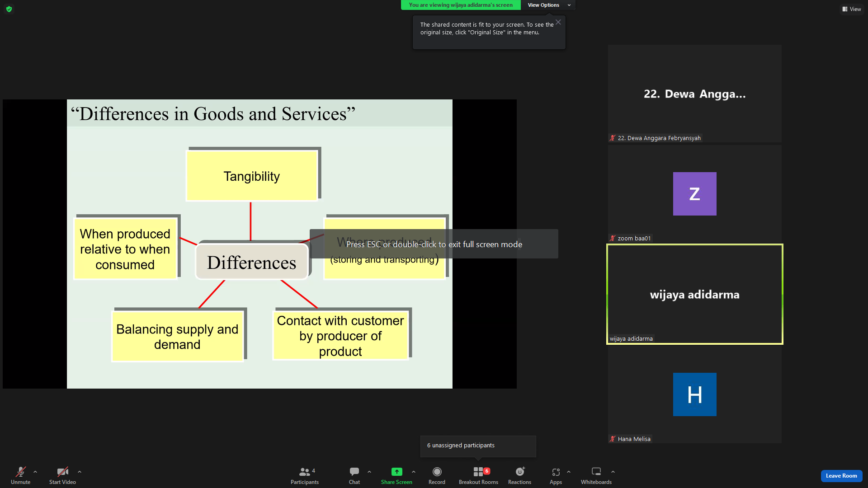Select the zoom baa01 participant tile
The width and height of the screenshot is (868, 488).
[x=695, y=194]
